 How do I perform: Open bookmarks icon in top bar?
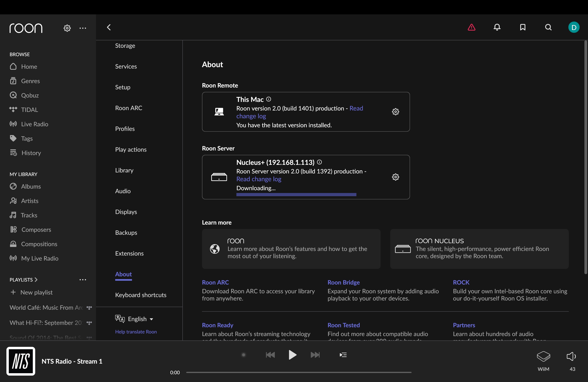click(523, 27)
